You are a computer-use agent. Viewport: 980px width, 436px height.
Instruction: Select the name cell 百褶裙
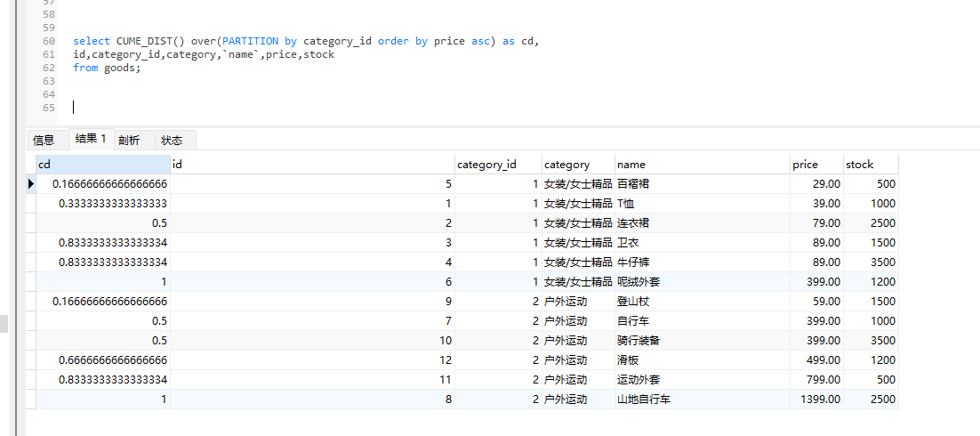(x=702, y=184)
